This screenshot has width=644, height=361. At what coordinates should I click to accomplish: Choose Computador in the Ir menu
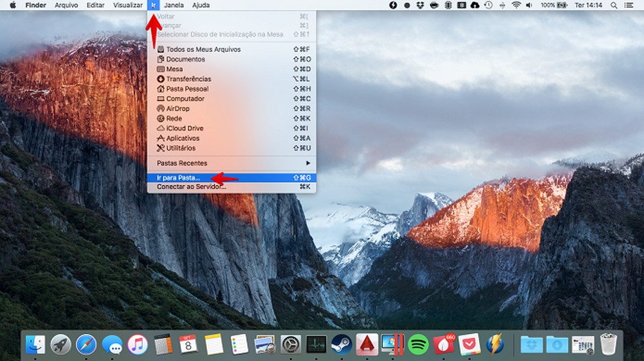pyautogui.click(x=232, y=99)
